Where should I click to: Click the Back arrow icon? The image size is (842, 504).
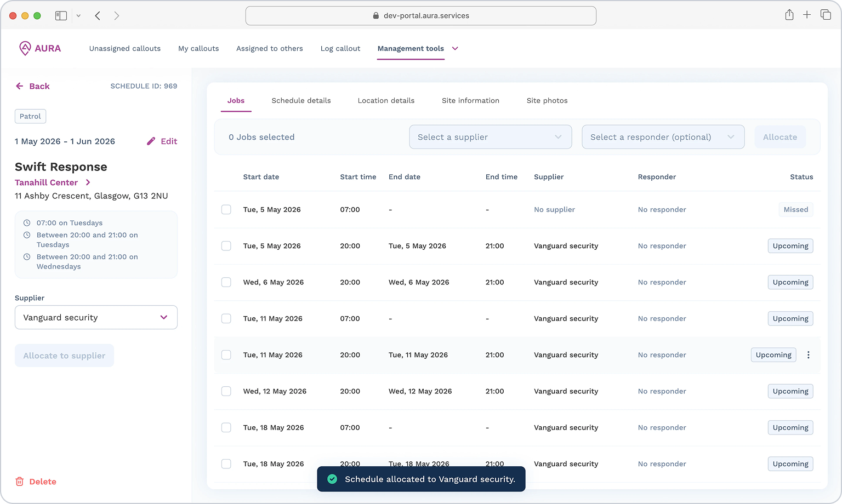coord(20,86)
